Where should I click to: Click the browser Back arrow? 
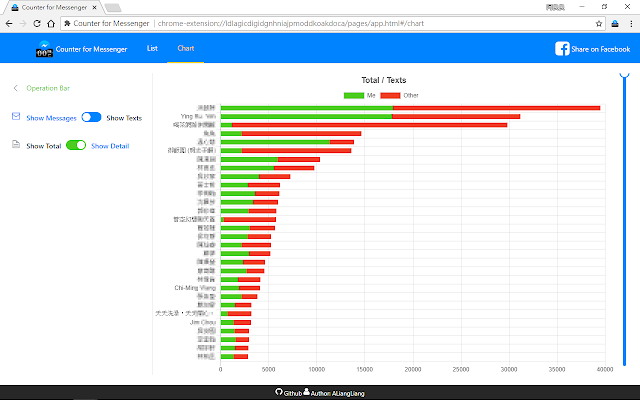point(9,24)
